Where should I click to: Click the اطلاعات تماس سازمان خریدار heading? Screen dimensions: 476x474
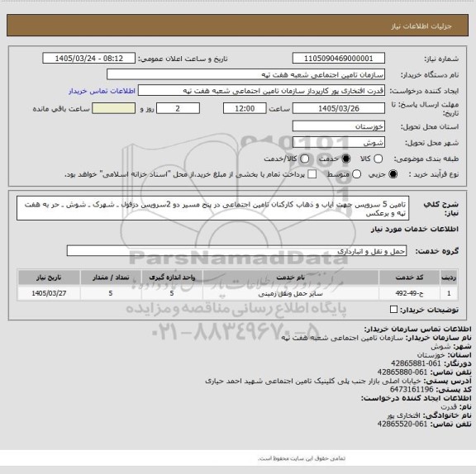click(417, 329)
